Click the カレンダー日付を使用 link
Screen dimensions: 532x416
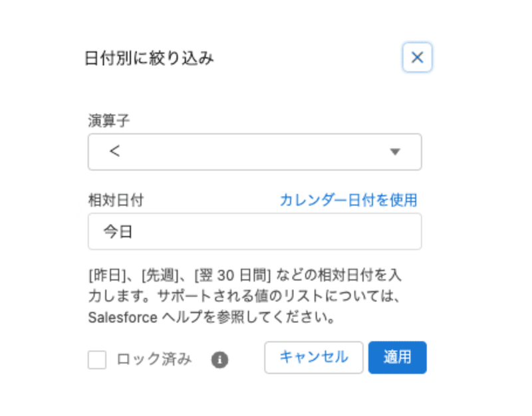(348, 200)
